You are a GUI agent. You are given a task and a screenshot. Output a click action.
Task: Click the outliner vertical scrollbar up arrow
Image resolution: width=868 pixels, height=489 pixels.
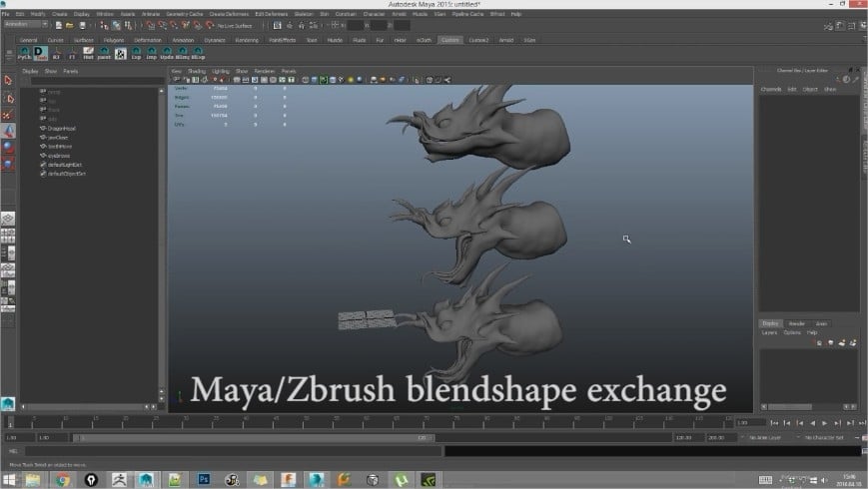161,90
